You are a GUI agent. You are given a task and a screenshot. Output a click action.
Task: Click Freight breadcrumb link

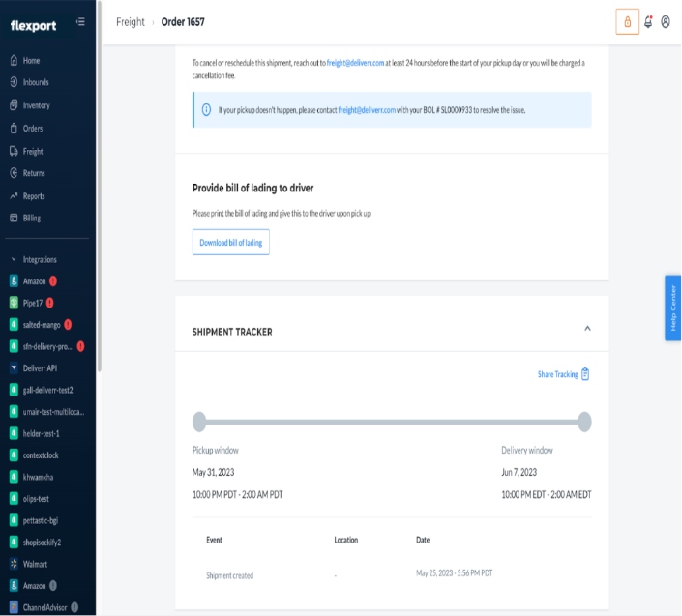pyautogui.click(x=130, y=22)
